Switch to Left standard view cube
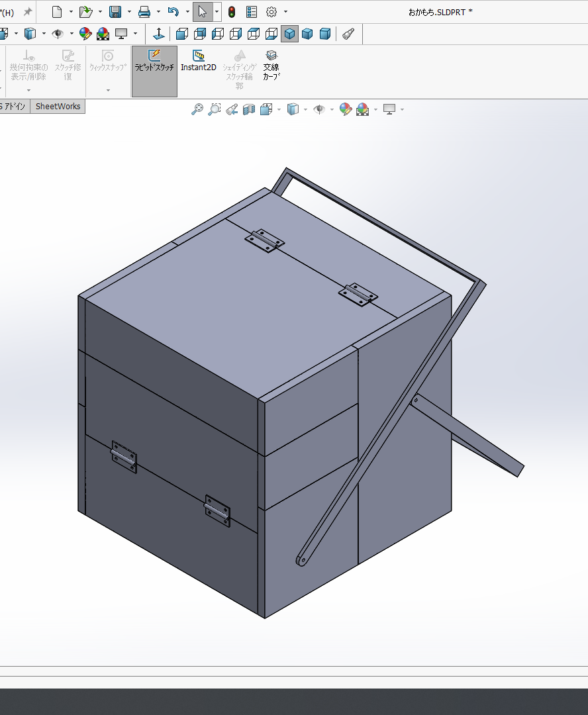Image resolution: width=588 pixels, height=715 pixels. (x=218, y=34)
